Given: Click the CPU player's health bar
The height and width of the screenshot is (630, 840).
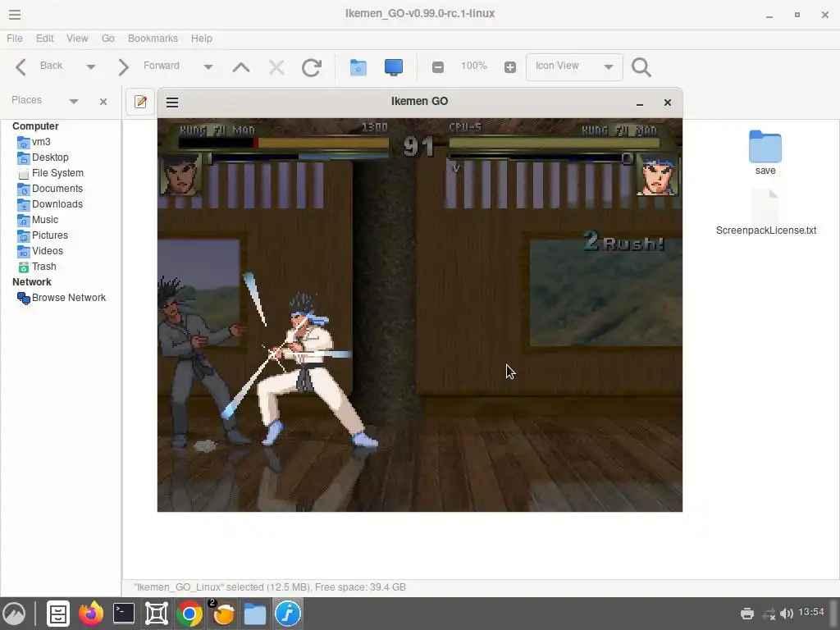Looking at the screenshot, I should [554, 143].
